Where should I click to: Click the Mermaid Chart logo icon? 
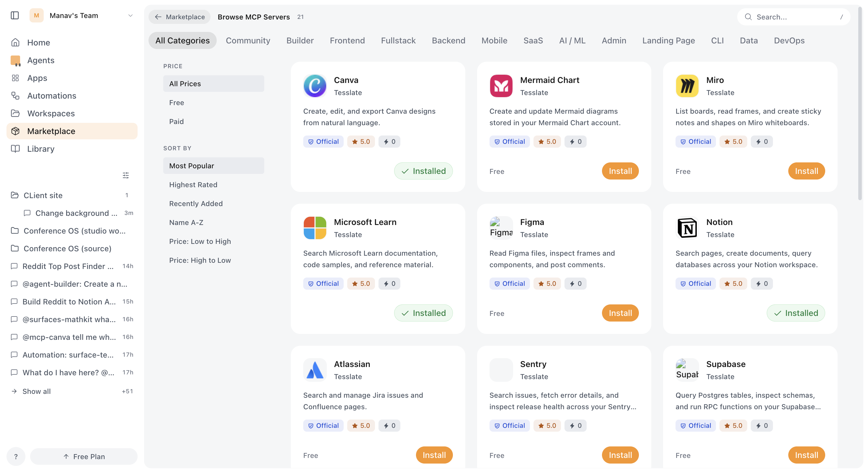click(x=501, y=86)
